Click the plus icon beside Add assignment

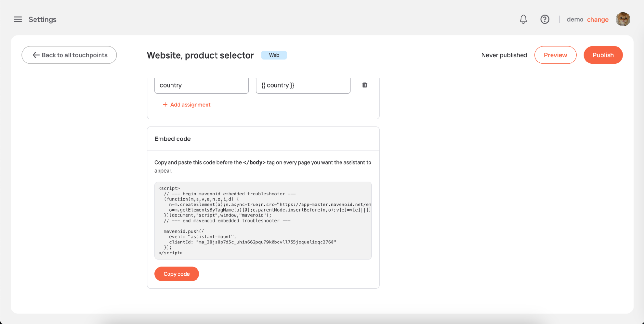[x=165, y=105]
